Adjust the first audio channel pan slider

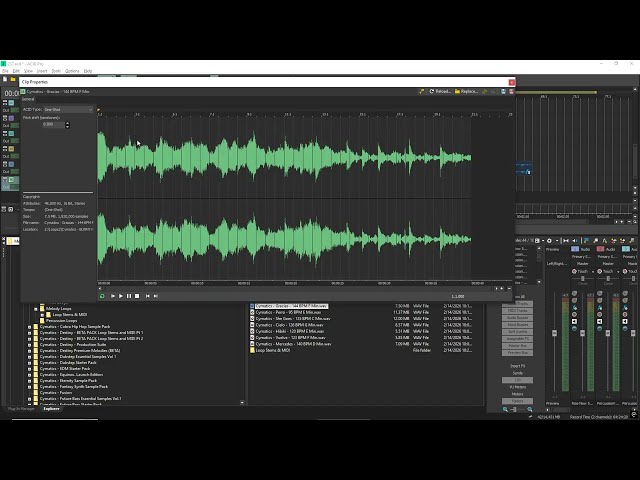click(x=582, y=279)
